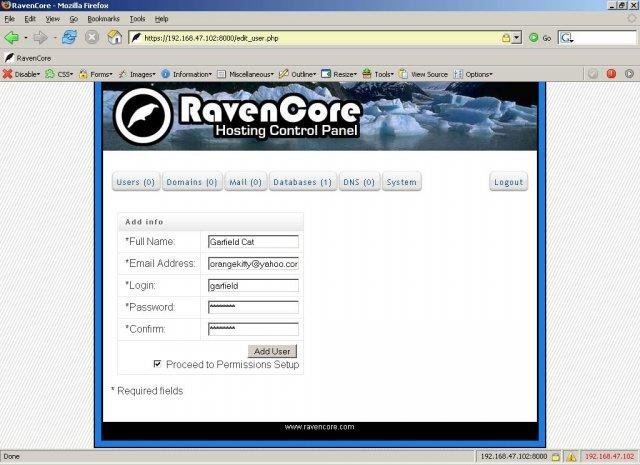
Task: Click the Password input field
Action: [x=253, y=307]
